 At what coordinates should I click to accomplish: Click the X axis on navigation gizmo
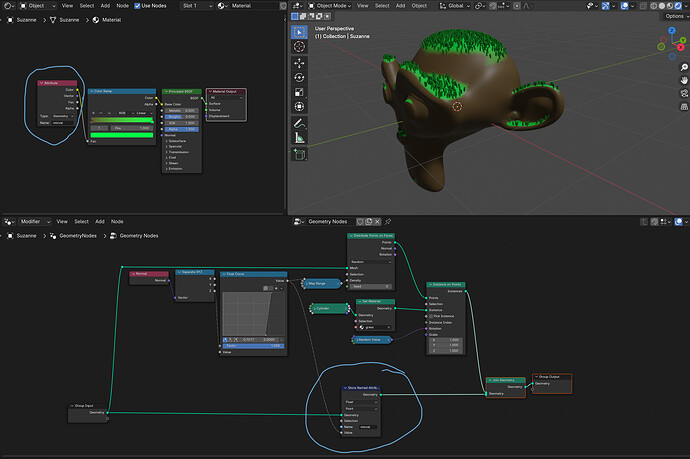(x=681, y=47)
